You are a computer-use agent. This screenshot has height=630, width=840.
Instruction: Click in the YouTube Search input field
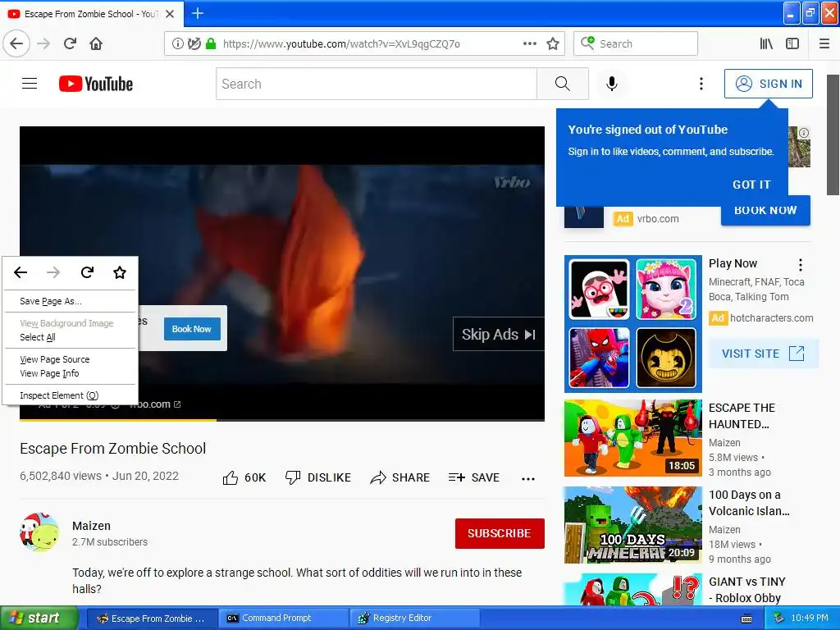click(376, 84)
